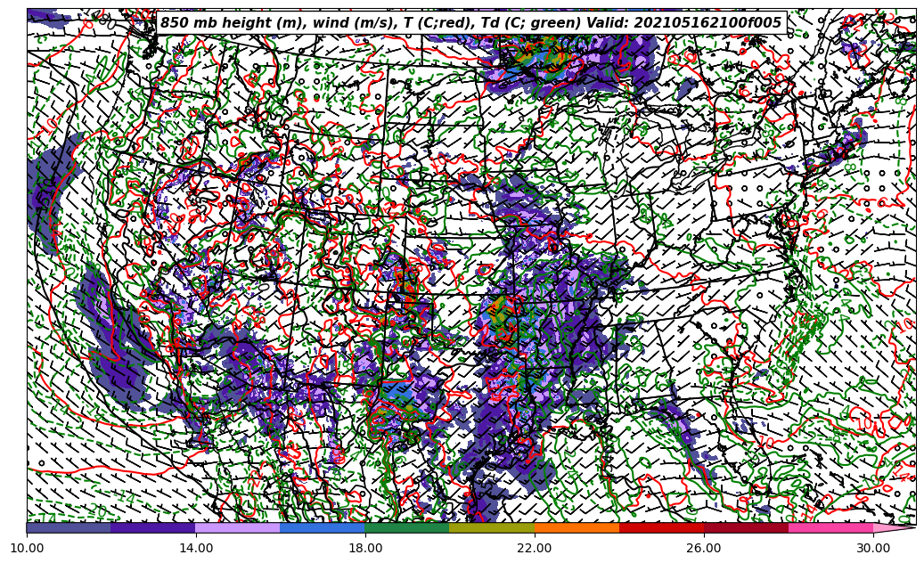Screen dimensions: 924x563
Task: Click the blue 16–18 colorbar segment
Action: tap(323, 527)
